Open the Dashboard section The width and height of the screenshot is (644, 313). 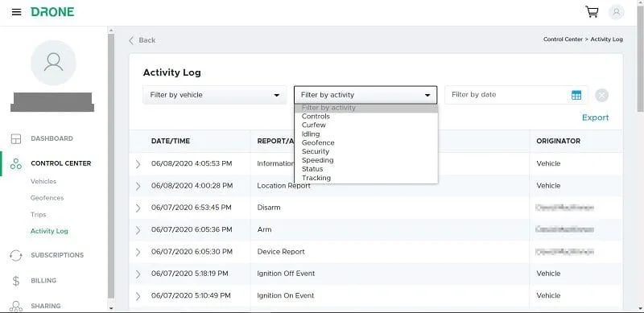(52, 138)
